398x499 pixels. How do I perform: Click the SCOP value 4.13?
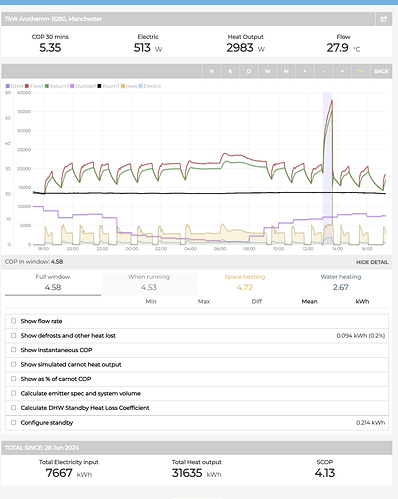pyautogui.click(x=325, y=473)
